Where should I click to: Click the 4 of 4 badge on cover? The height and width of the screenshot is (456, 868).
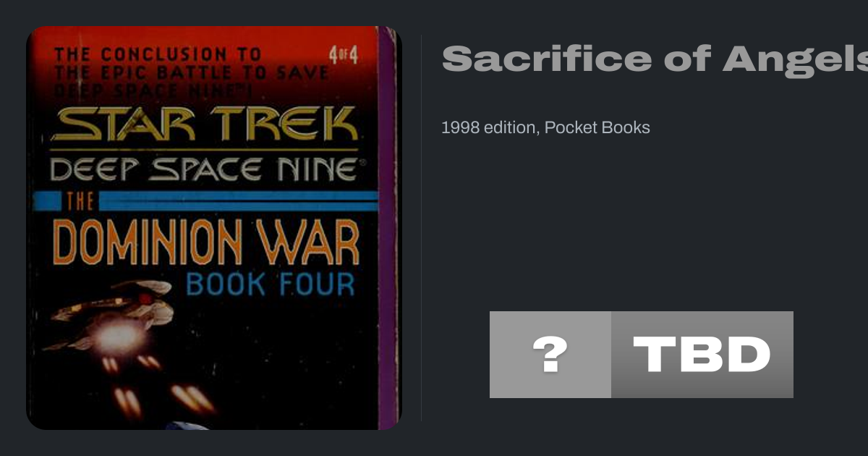coord(343,56)
